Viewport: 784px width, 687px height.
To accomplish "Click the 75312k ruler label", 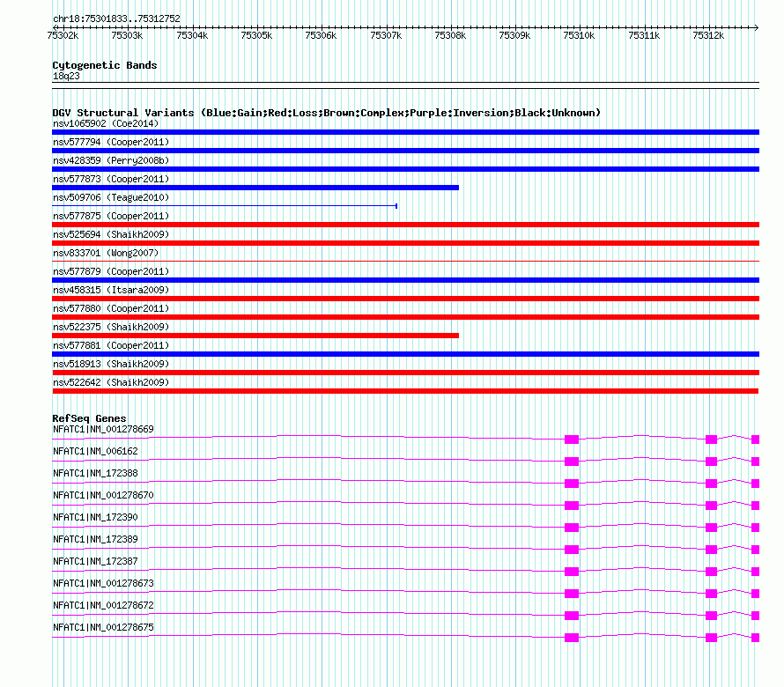I will coord(708,35).
